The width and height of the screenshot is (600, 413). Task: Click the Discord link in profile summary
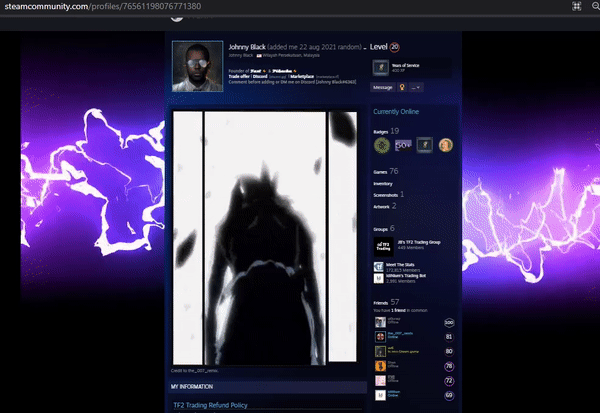pos(260,77)
